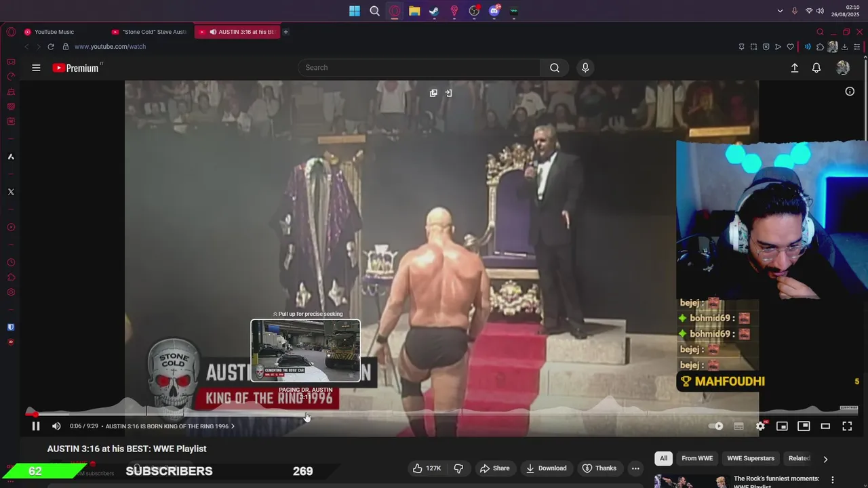The image size is (868, 488).
Task: Select the 'WWE Superstars' filter chip
Action: tap(751, 459)
